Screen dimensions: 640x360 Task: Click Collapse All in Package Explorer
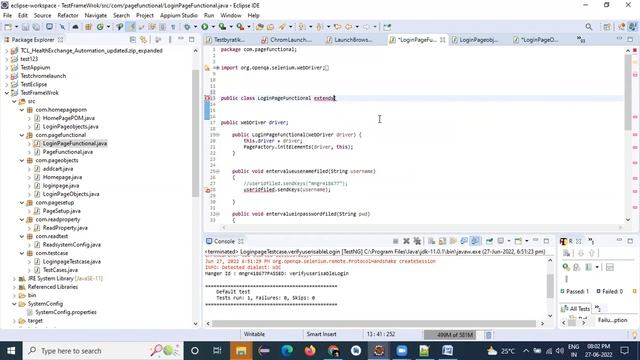coord(133,40)
